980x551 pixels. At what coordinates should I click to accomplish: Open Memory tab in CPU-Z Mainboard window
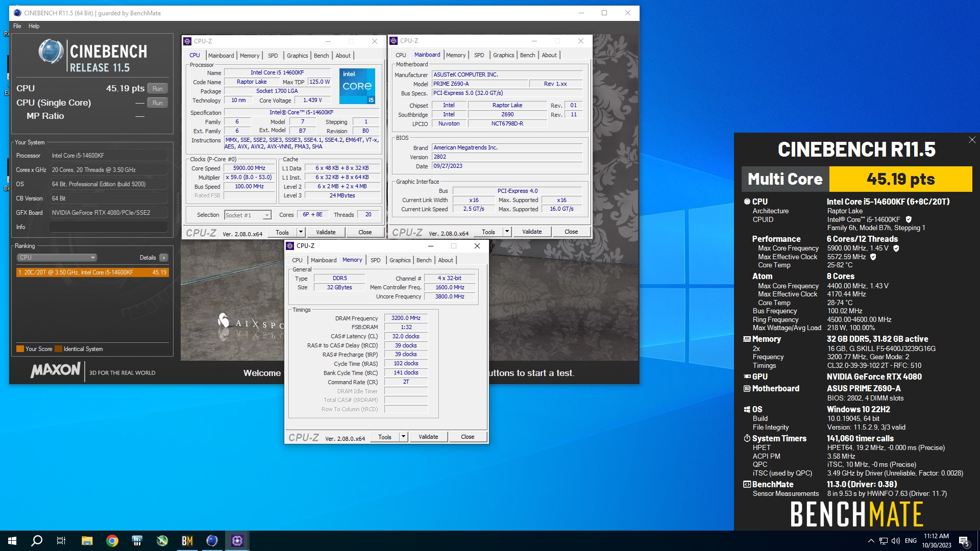coord(456,55)
